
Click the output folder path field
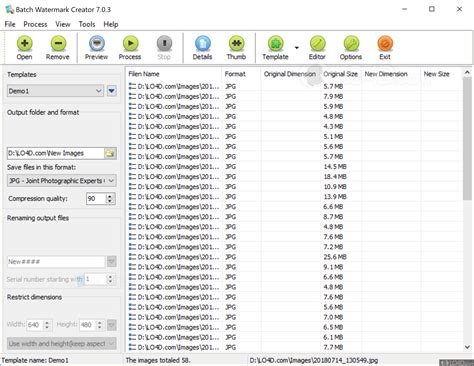(56, 153)
